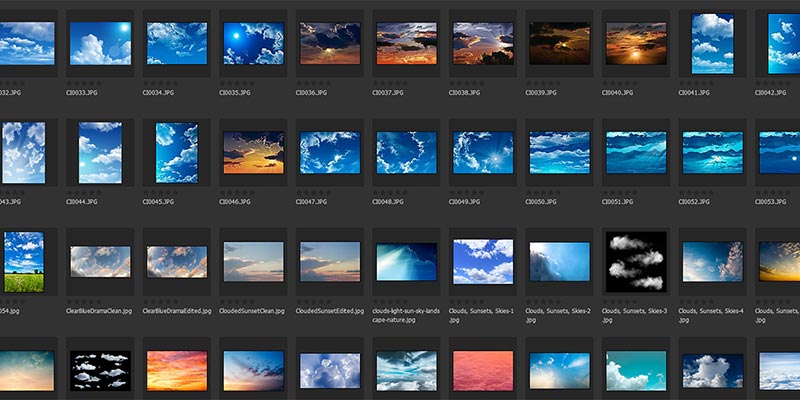Viewport: 800px width, 400px height.
Task: Select the ClearBlueDramaClean.jpg thumbnail
Action: point(101,262)
